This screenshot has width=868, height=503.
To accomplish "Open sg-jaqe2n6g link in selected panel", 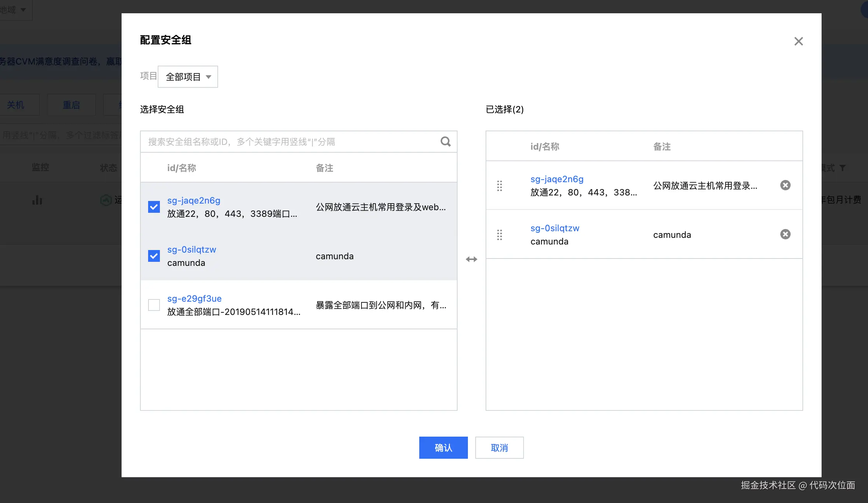I will [557, 179].
